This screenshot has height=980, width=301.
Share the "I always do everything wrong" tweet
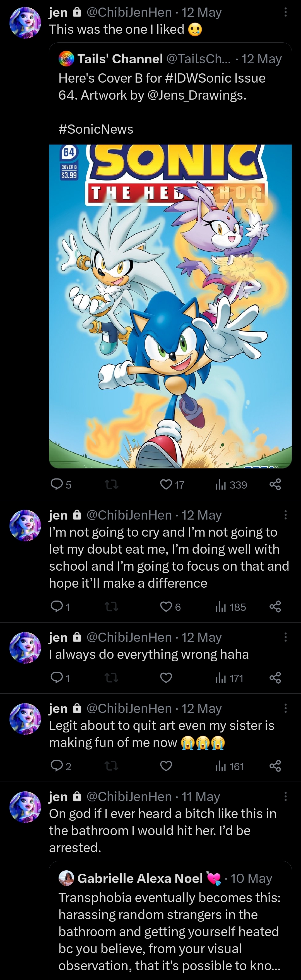point(275,678)
